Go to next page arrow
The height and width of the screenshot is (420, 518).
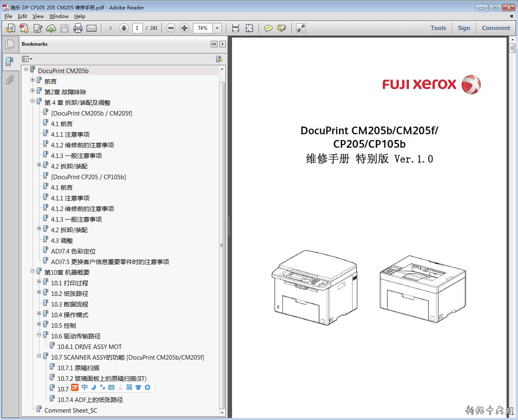(124, 28)
